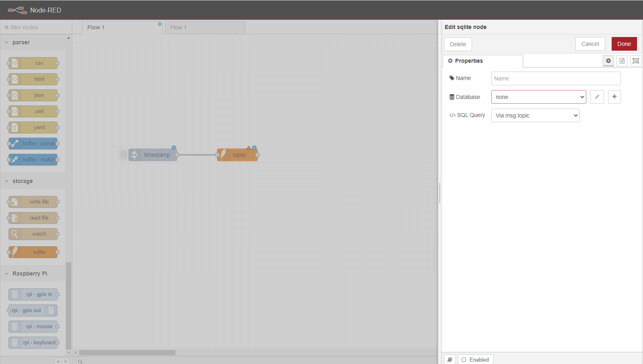Click the palette vertical scrollbar thumb
643x364 pixels.
[x=68, y=306]
